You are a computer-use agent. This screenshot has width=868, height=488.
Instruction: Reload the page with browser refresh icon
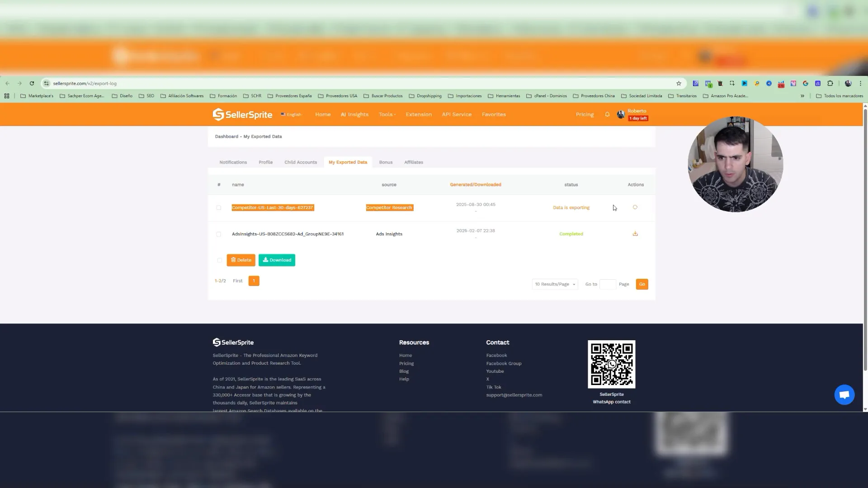32,84
